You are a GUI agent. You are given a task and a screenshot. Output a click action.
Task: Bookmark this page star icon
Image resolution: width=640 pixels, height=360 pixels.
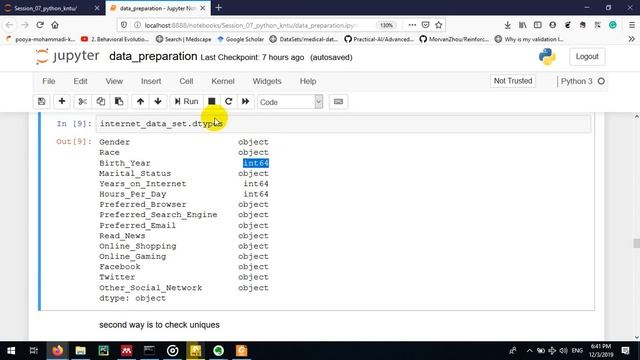[x=439, y=25]
